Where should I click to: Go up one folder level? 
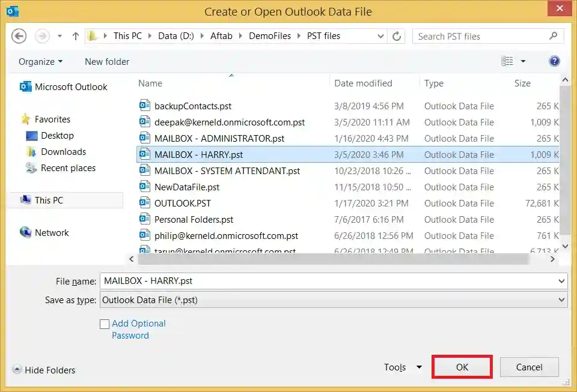(x=76, y=36)
